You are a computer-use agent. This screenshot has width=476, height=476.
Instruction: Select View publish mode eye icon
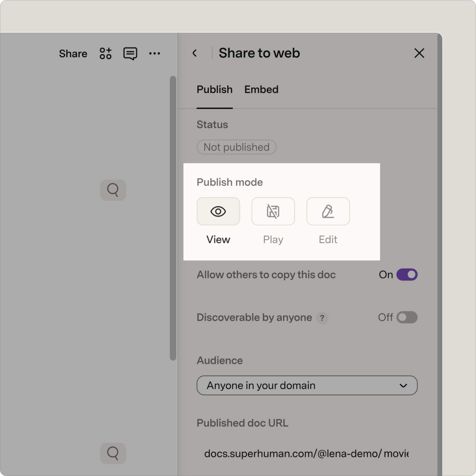click(218, 211)
